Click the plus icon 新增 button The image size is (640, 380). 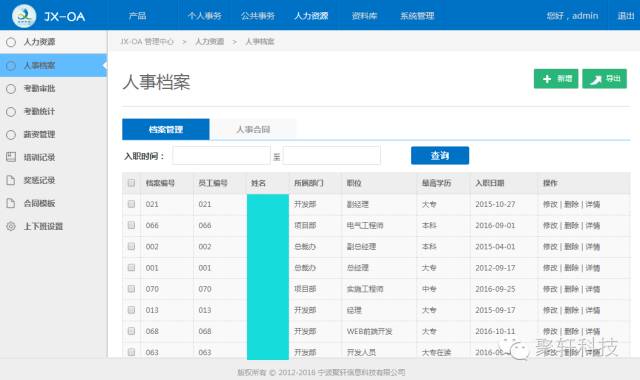(556, 79)
